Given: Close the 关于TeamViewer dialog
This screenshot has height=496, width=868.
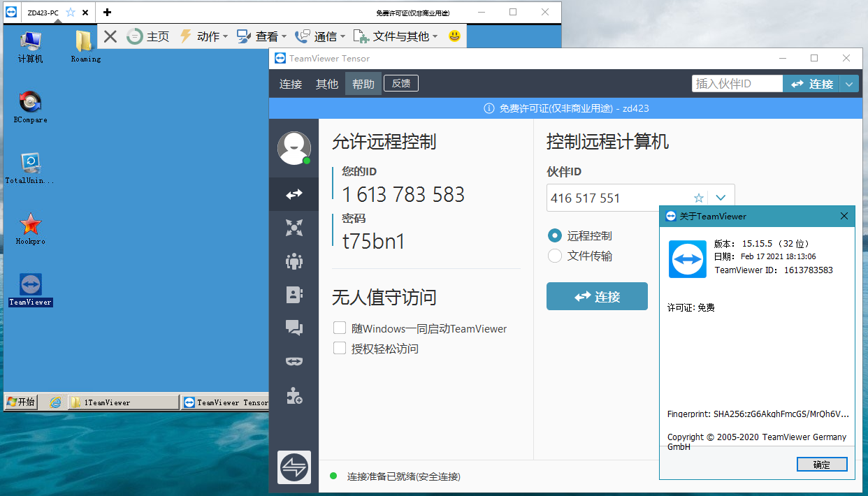Looking at the screenshot, I should coord(844,217).
